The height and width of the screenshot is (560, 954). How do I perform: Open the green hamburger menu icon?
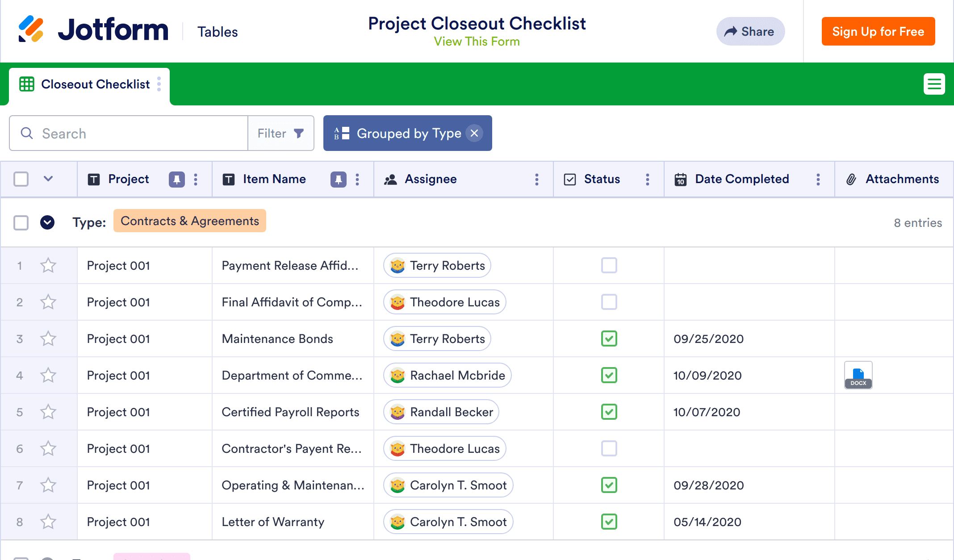934,84
